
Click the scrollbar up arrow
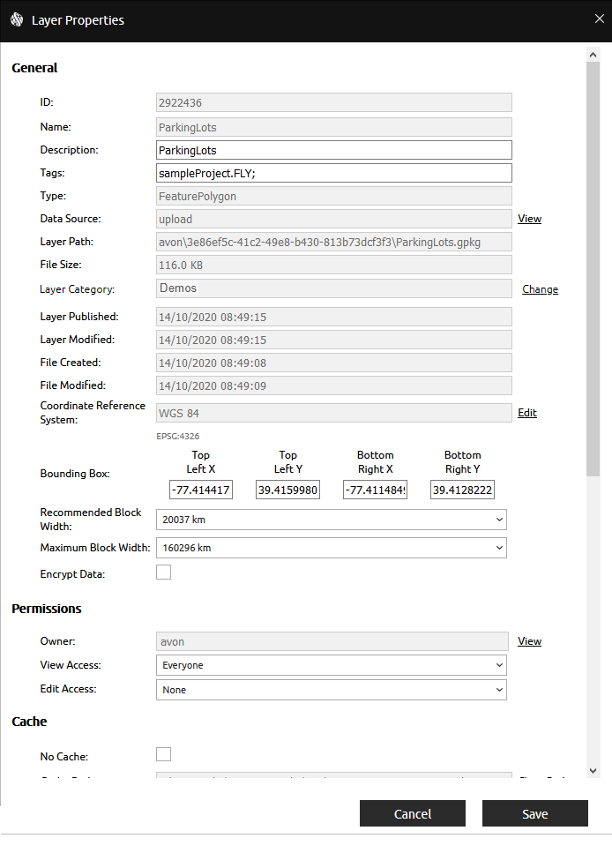pyautogui.click(x=593, y=55)
